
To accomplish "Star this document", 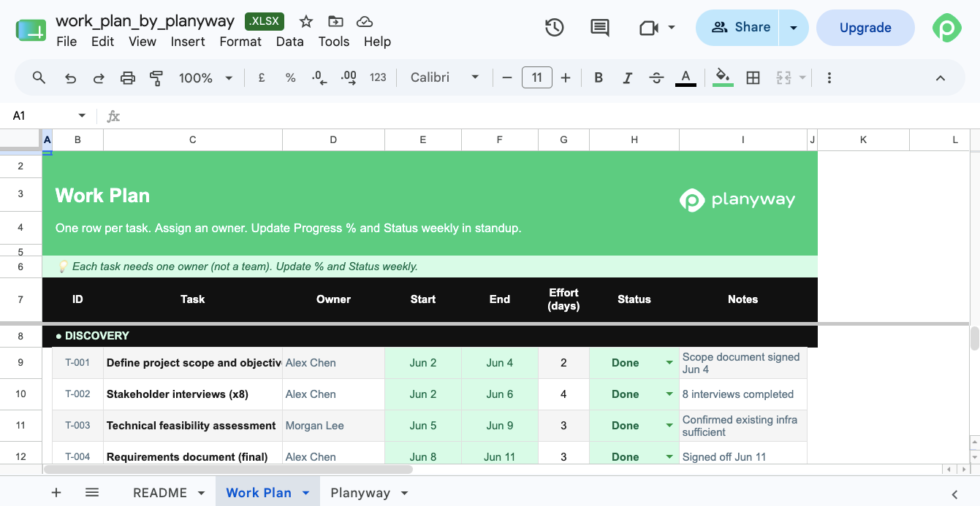I will (x=306, y=21).
